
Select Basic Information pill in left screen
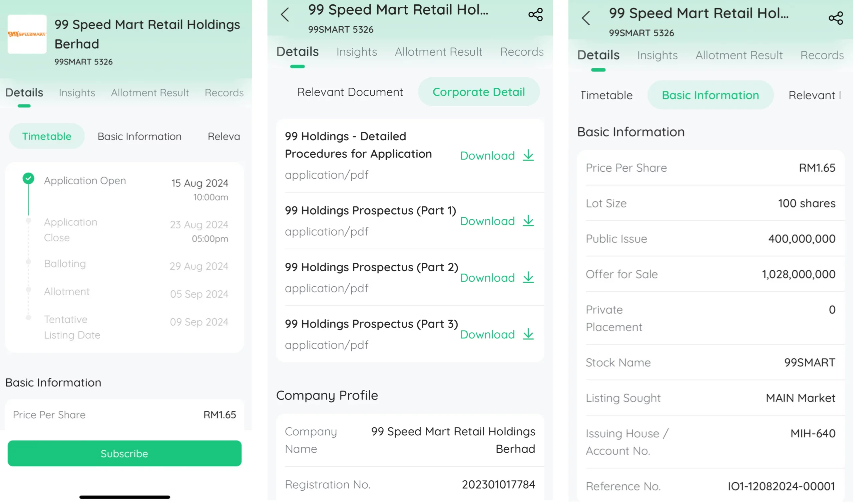pyautogui.click(x=139, y=137)
